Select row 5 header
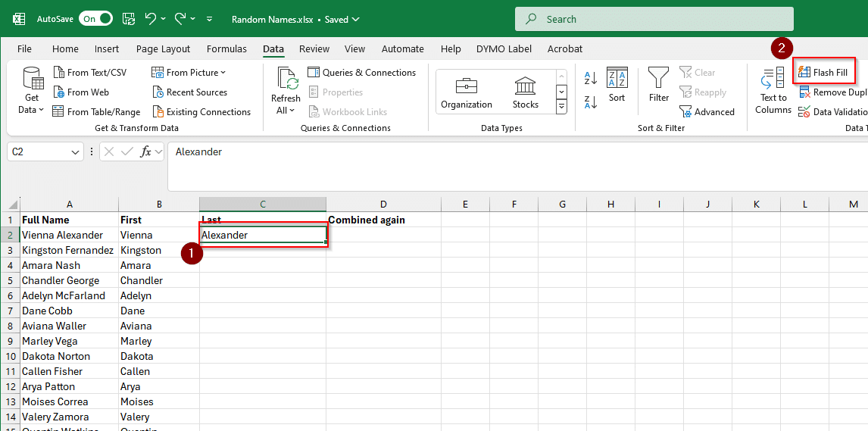 tap(10, 280)
